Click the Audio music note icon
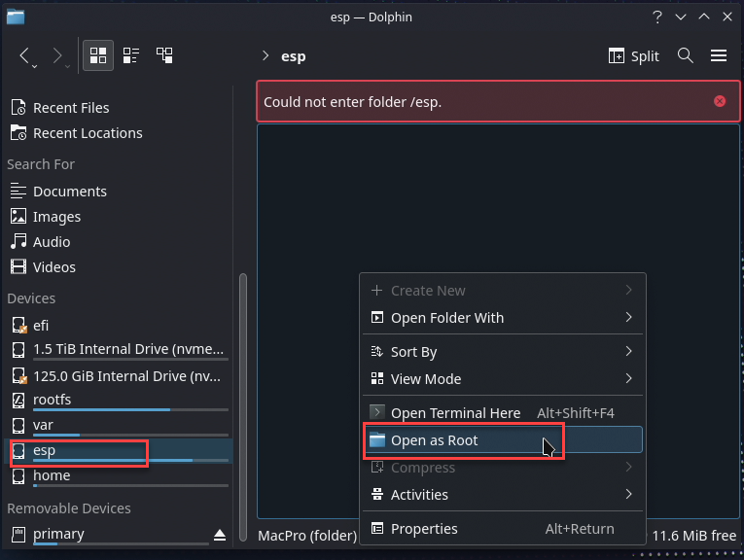The height and width of the screenshot is (560, 744). click(x=18, y=241)
